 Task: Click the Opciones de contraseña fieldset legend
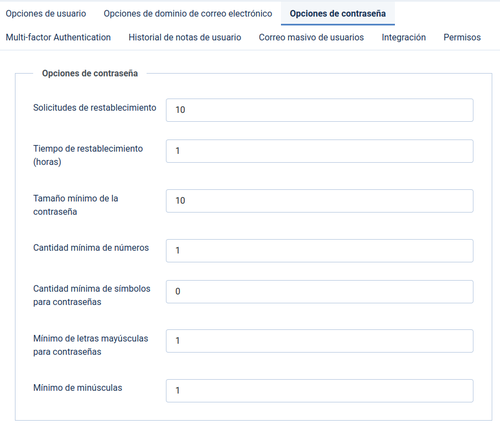90,73
